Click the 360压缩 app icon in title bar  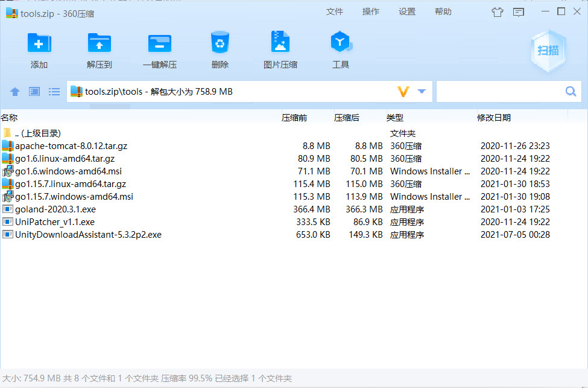pyautogui.click(x=12, y=13)
